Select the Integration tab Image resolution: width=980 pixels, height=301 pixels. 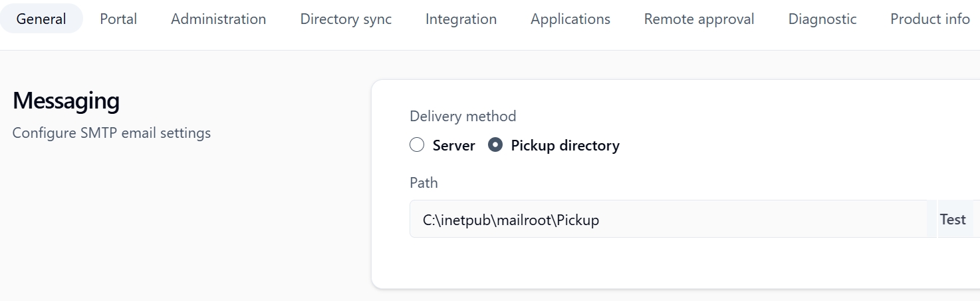(461, 19)
